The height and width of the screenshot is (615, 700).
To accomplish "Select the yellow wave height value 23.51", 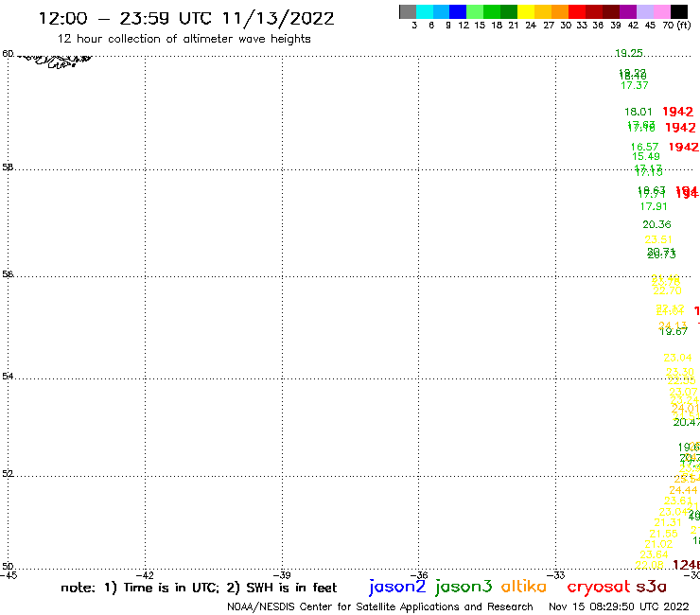I will pos(658,239).
